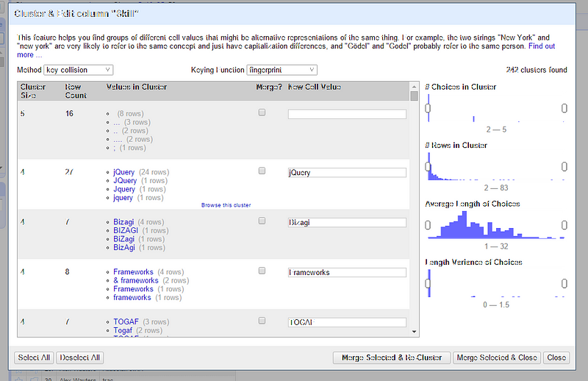Screen dimensions: 588x381
Task: Click Merge Selected & Close button
Action: [496, 357]
